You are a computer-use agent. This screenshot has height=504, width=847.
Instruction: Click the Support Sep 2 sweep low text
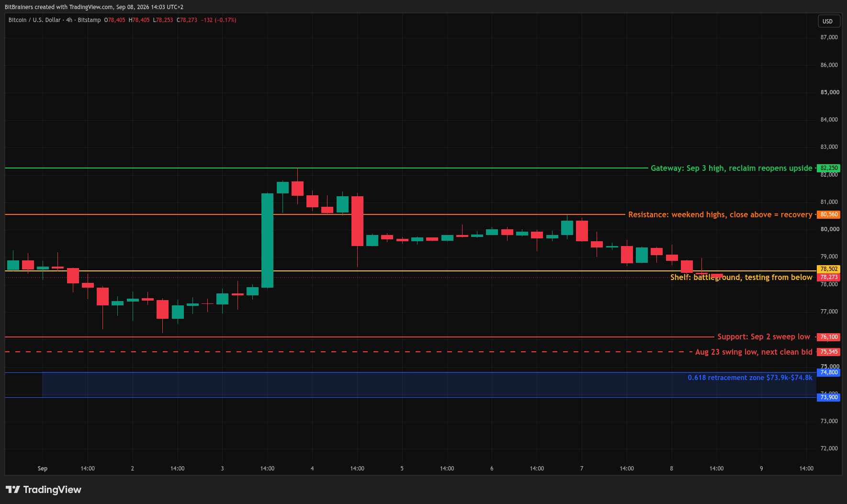[764, 337]
